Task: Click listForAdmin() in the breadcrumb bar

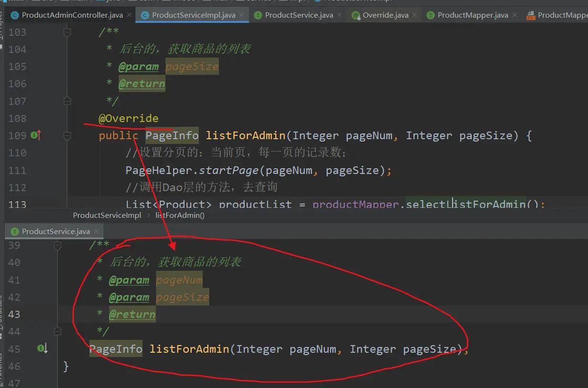Action: [x=180, y=215]
